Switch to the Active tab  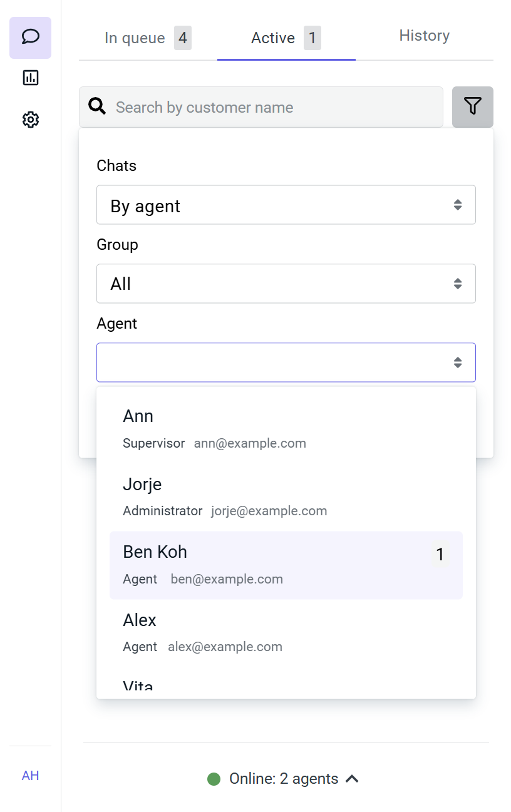286,38
